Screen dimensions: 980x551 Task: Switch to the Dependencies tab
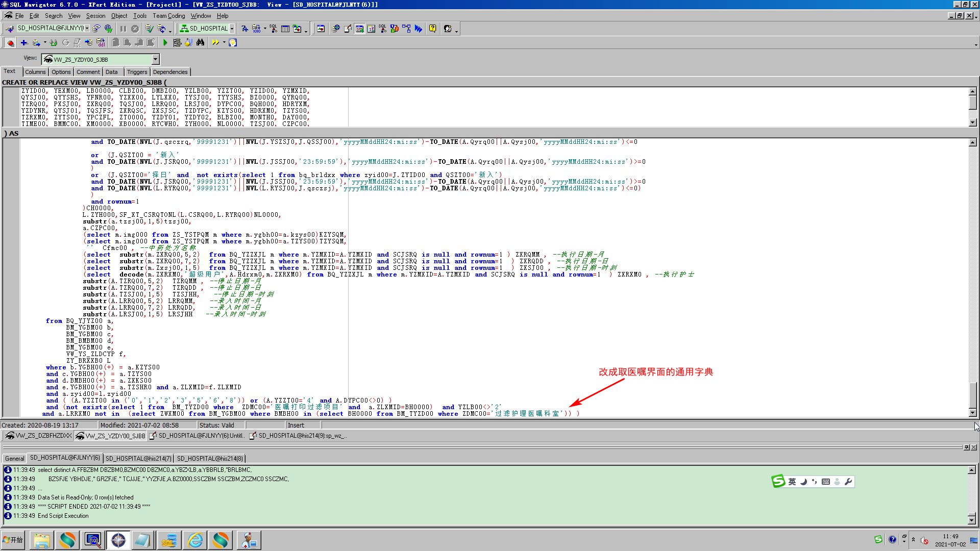coord(170,72)
